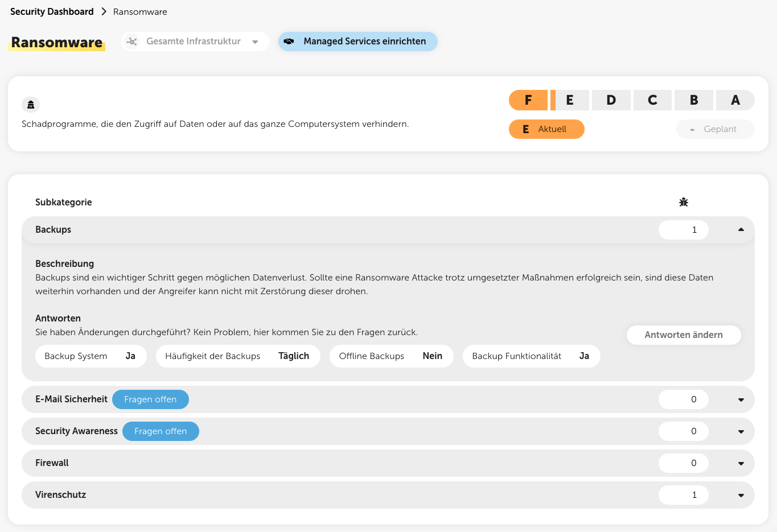The height and width of the screenshot is (532, 777).
Task: Collapse the Backups subcategory
Action: click(x=741, y=230)
